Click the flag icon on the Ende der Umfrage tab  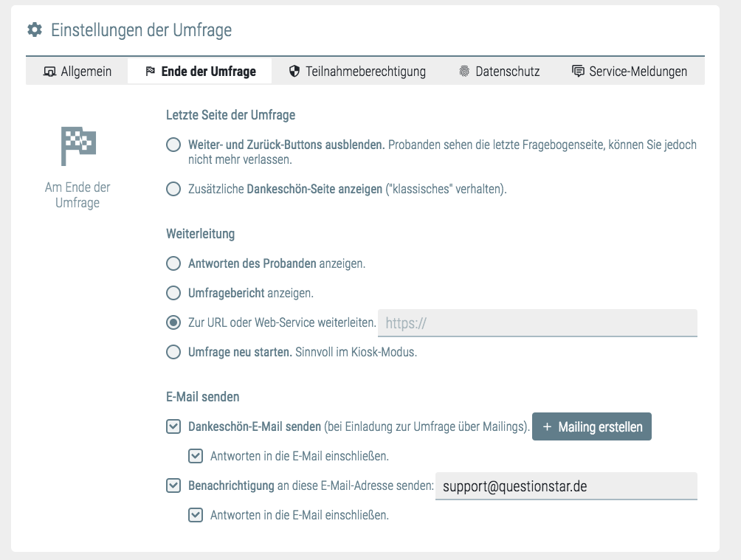(x=151, y=72)
